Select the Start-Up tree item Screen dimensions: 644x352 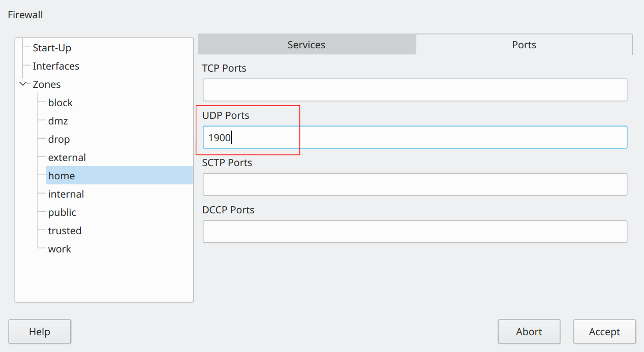tap(51, 47)
